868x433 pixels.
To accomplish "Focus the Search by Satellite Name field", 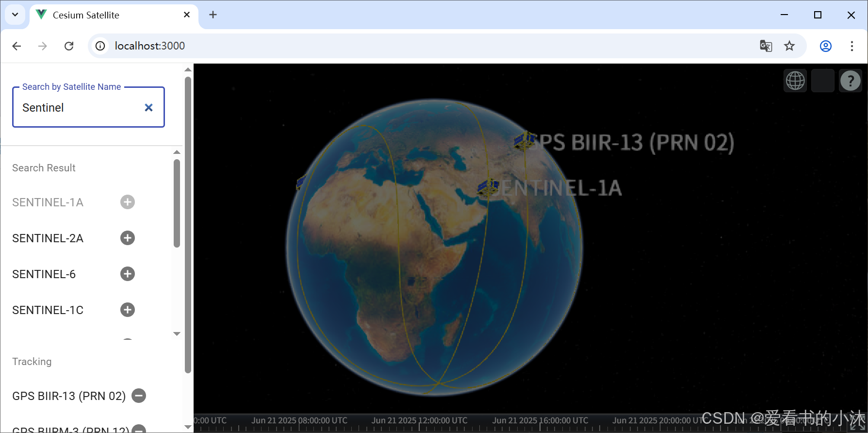I will click(88, 107).
